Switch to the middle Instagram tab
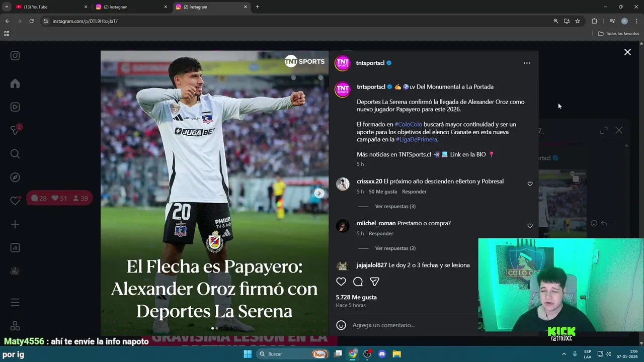This screenshot has height=362, width=644. (132, 7)
